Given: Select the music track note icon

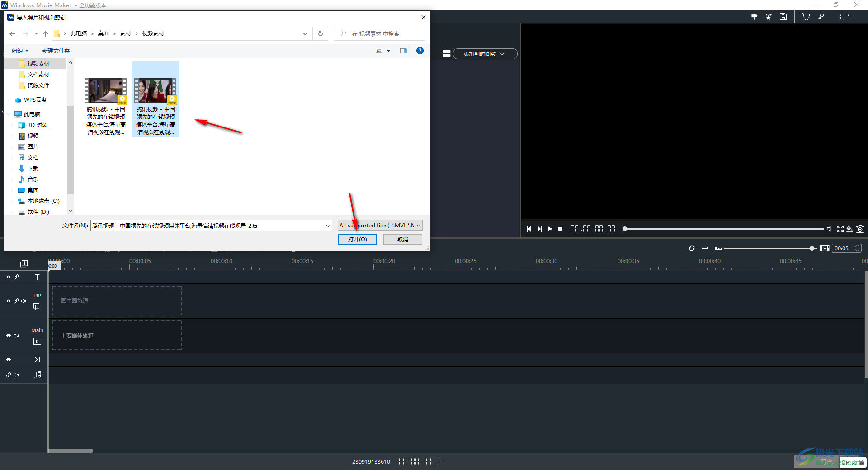Looking at the screenshot, I should [38, 375].
